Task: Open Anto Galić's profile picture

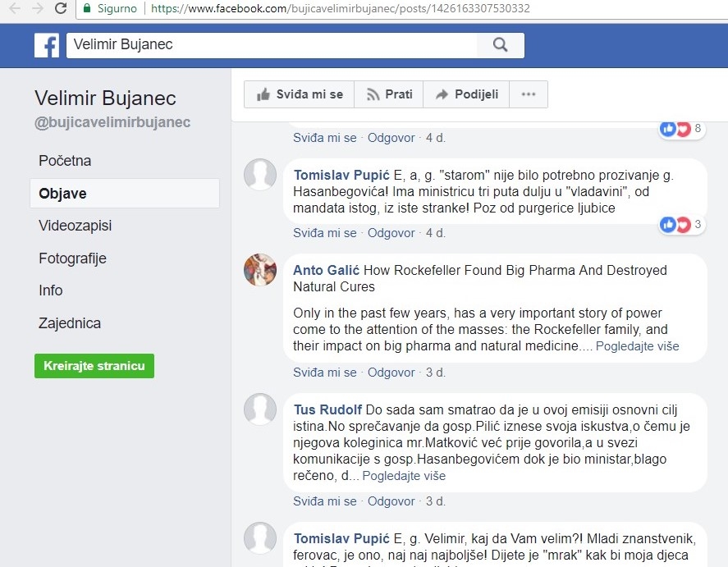Action: pyautogui.click(x=260, y=270)
